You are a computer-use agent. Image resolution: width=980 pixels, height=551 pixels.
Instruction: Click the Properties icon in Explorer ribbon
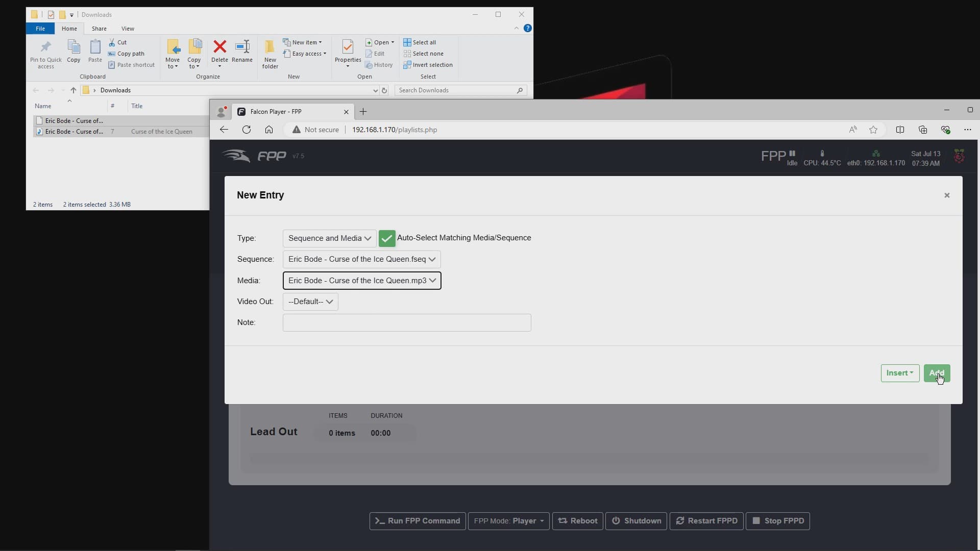click(348, 47)
